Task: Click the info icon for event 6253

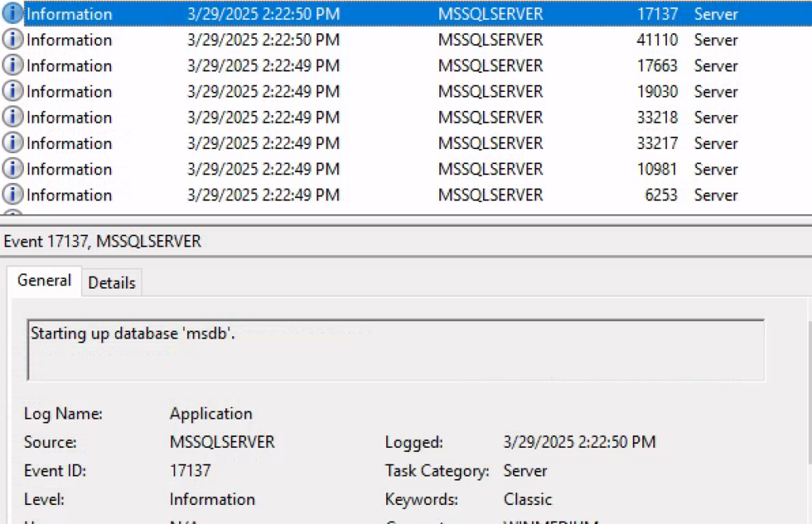Action: pyautogui.click(x=13, y=195)
